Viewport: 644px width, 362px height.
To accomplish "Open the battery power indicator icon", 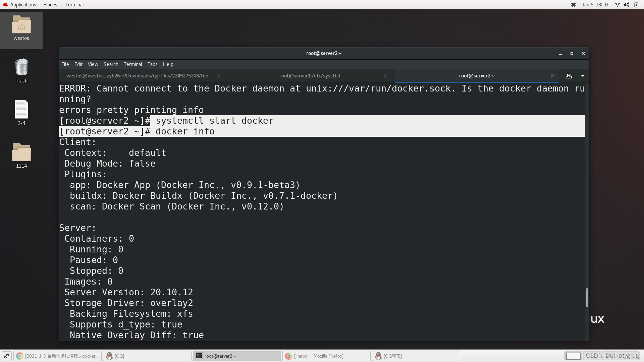I will point(636,5).
